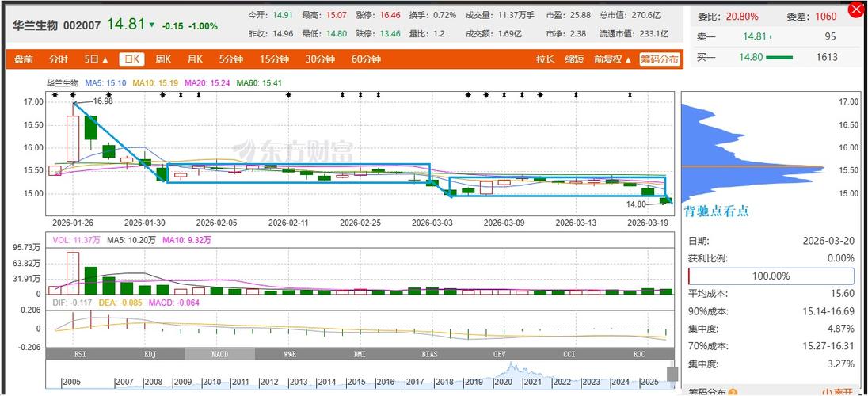This screenshot has height=396, width=868.
Task: Toggle the 筹码分布 chip distribution panel
Action: coord(659,59)
